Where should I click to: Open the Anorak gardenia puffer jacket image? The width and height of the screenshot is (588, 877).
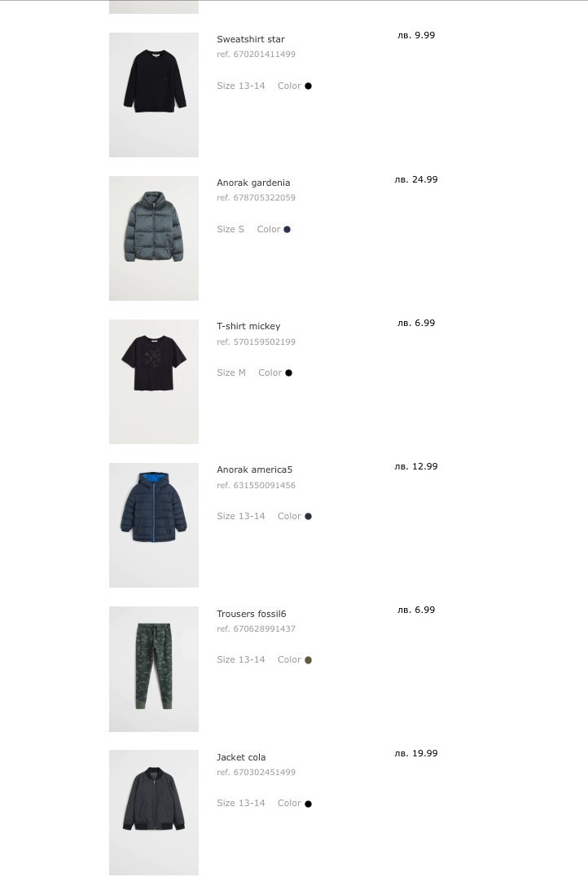154,238
